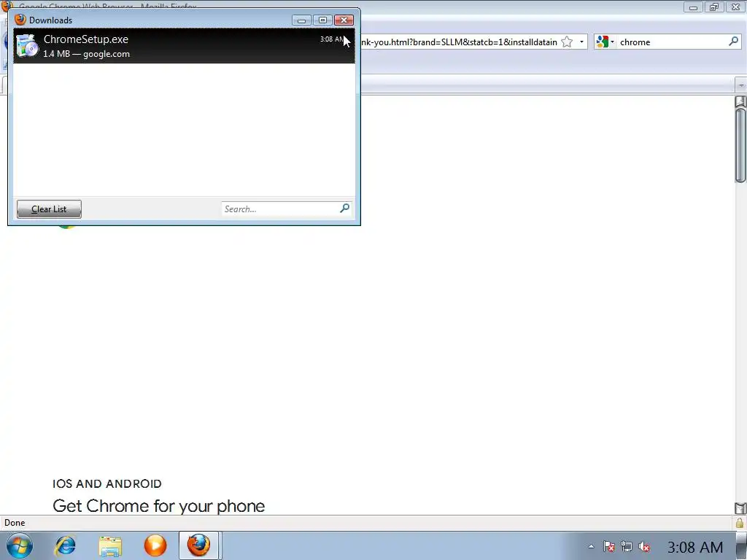Click the Firefox icon in Downloads title bar
747x560 pixels.
point(20,20)
